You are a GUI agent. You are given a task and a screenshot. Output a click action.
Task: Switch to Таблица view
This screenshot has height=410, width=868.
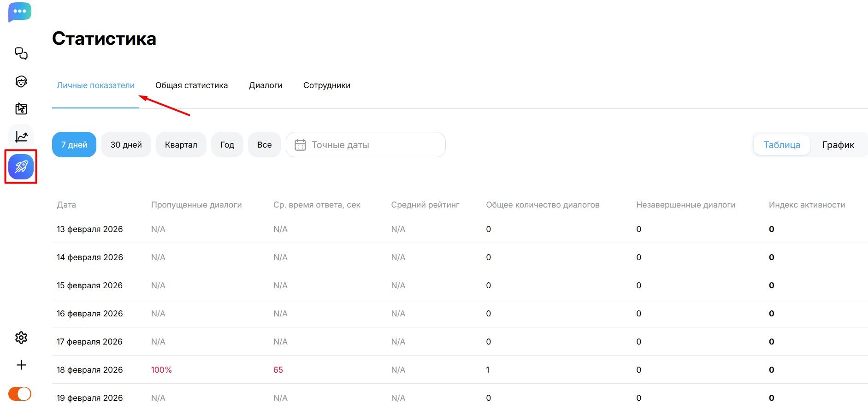pos(781,145)
